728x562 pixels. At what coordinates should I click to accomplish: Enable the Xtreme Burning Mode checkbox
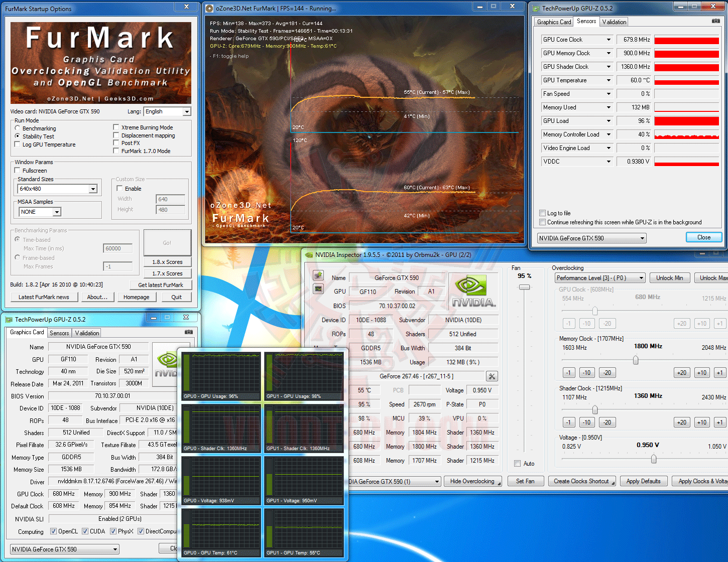tap(116, 127)
